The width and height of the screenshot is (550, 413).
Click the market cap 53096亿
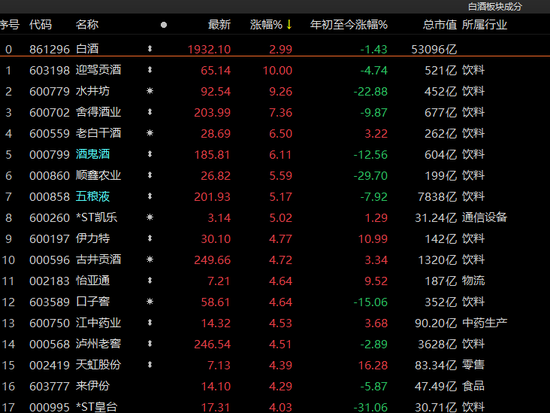tap(434, 49)
